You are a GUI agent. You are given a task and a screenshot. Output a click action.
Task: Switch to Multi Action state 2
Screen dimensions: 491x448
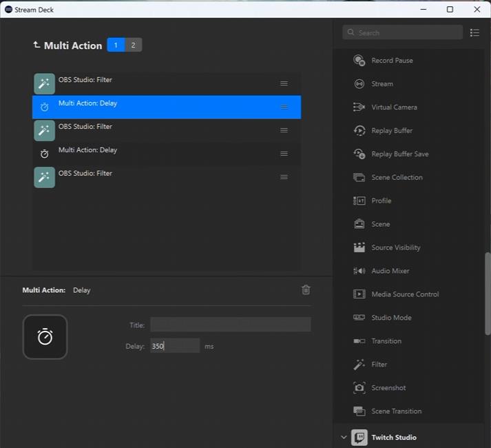[x=134, y=45]
